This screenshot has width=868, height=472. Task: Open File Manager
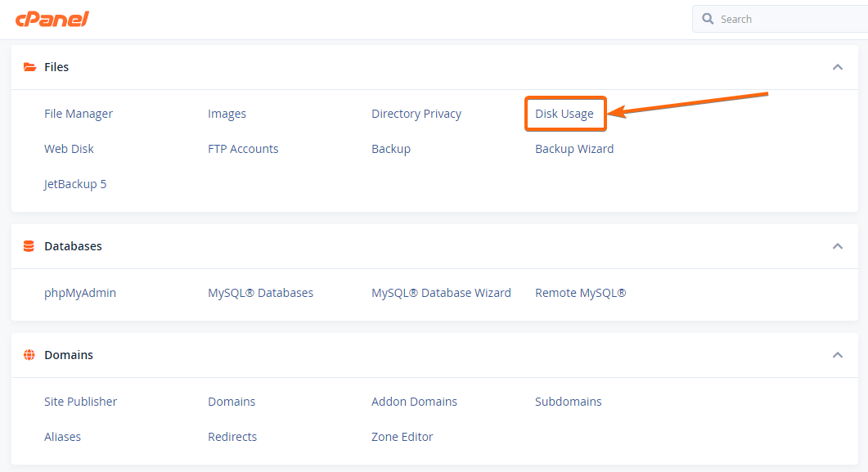(79, 114)
